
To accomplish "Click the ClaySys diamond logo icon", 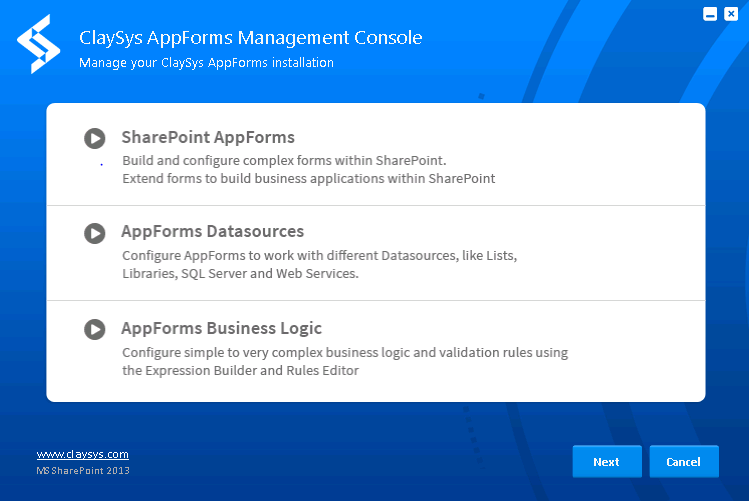I will (x=39, y=44).
